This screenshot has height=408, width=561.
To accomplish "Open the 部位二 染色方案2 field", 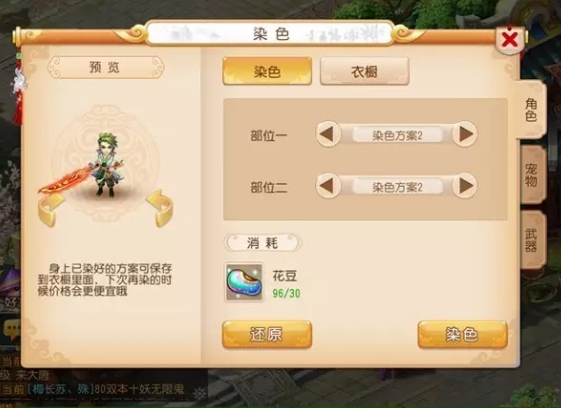I will click(x=397, y=187).
